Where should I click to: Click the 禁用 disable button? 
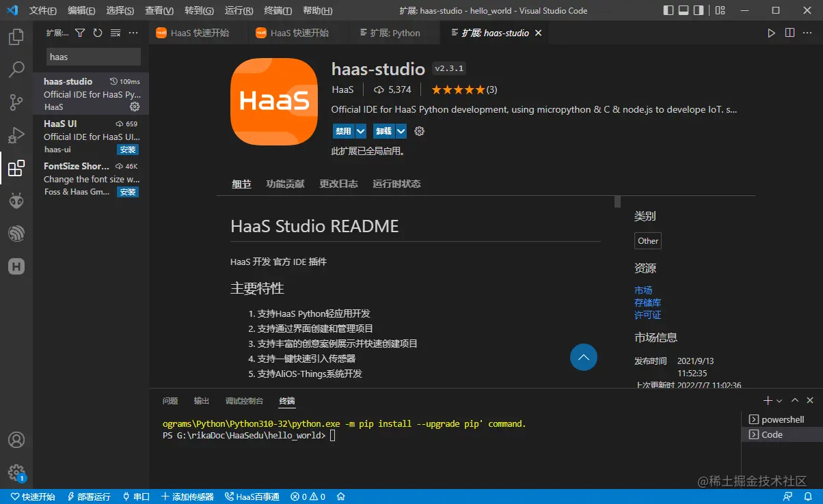tap(343, 131)
